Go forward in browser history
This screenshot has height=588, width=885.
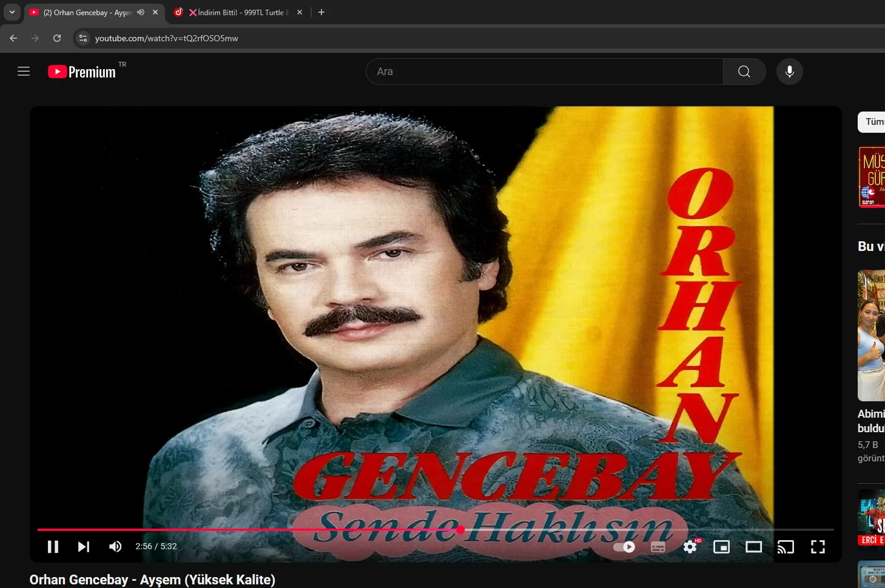[35, 38]
